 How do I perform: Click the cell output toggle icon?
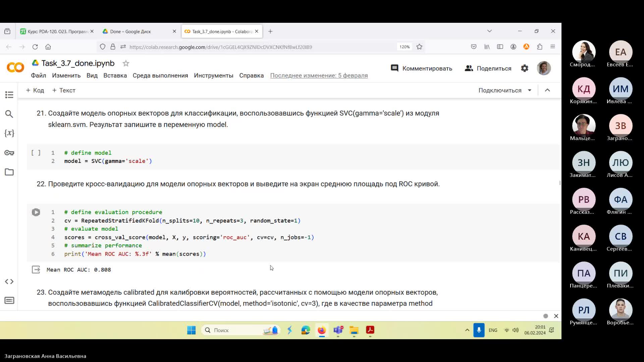[36, 269]
